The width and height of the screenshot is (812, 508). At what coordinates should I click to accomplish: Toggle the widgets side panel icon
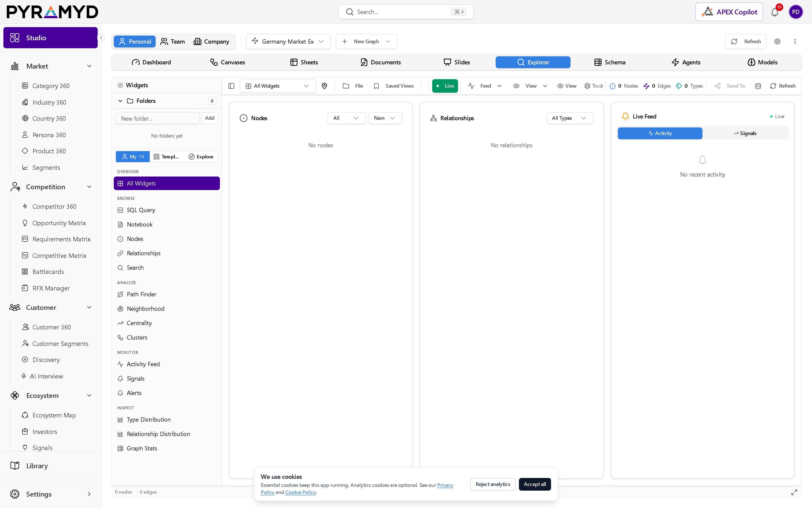pyautogui.click(x=231, y=86)
